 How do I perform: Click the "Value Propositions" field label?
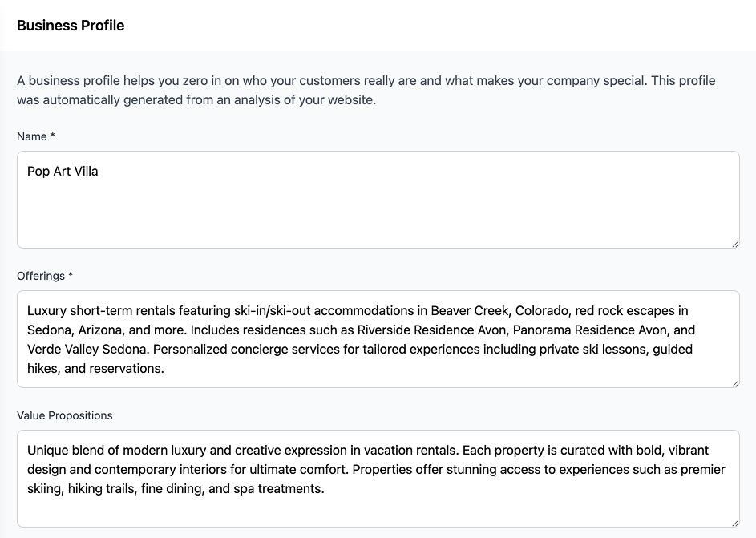(x=65, y=415)
